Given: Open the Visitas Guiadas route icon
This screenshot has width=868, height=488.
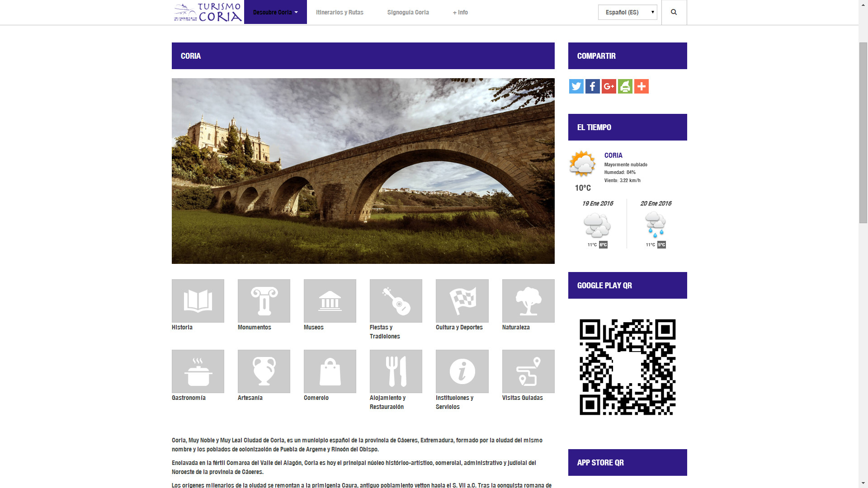Looking at the screenshot, I should coord(528,371).
